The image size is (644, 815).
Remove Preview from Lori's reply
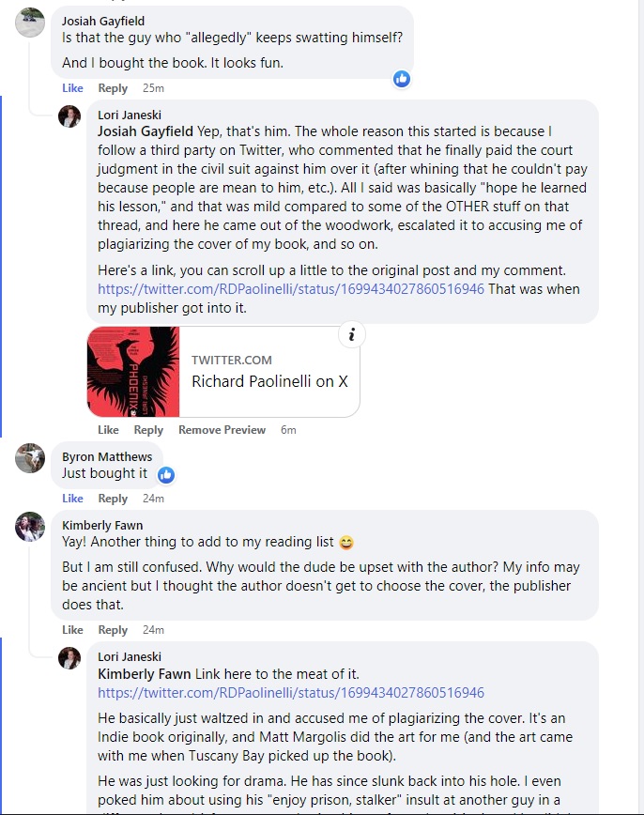coord(222,430)
